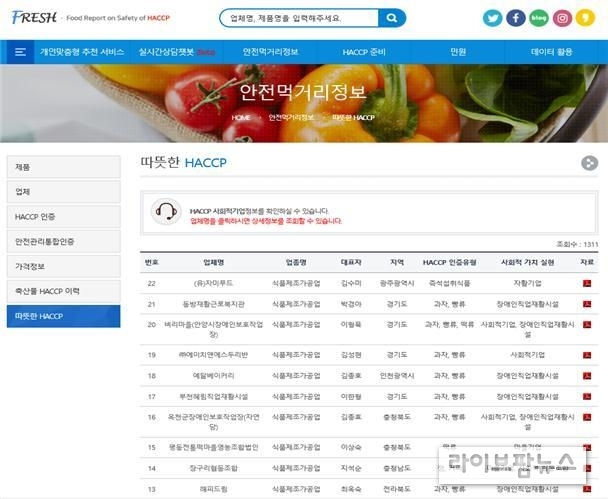Click the 업종명 column header
The image size is (608, 499).
coord(296,262)
